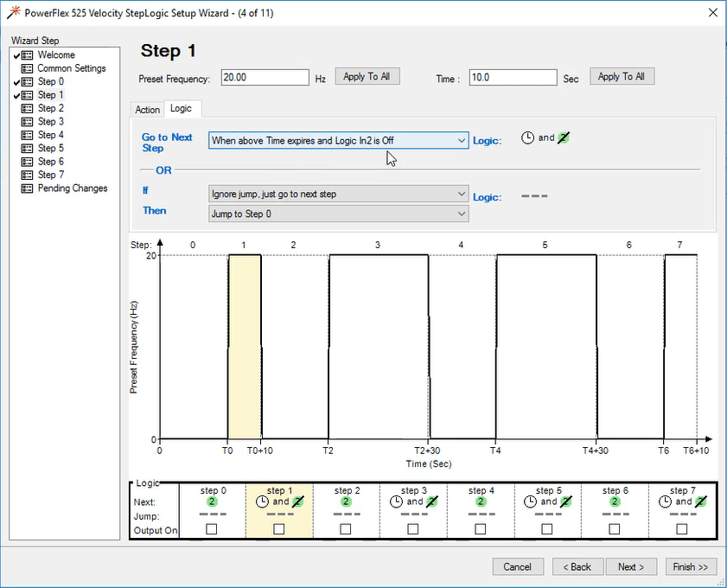Click the clock icon under step 7
This screenshot has height=588, width=727.
(x=665, y=502)
